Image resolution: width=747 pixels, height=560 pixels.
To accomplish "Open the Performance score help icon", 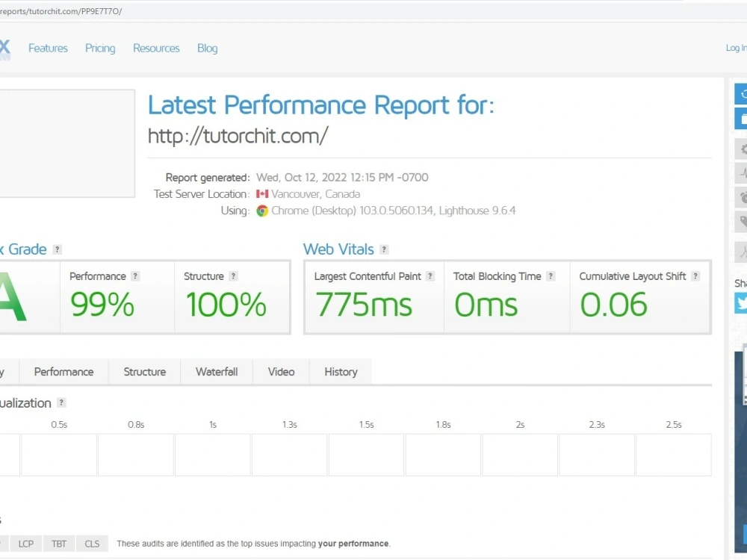I will click(135, 276).
